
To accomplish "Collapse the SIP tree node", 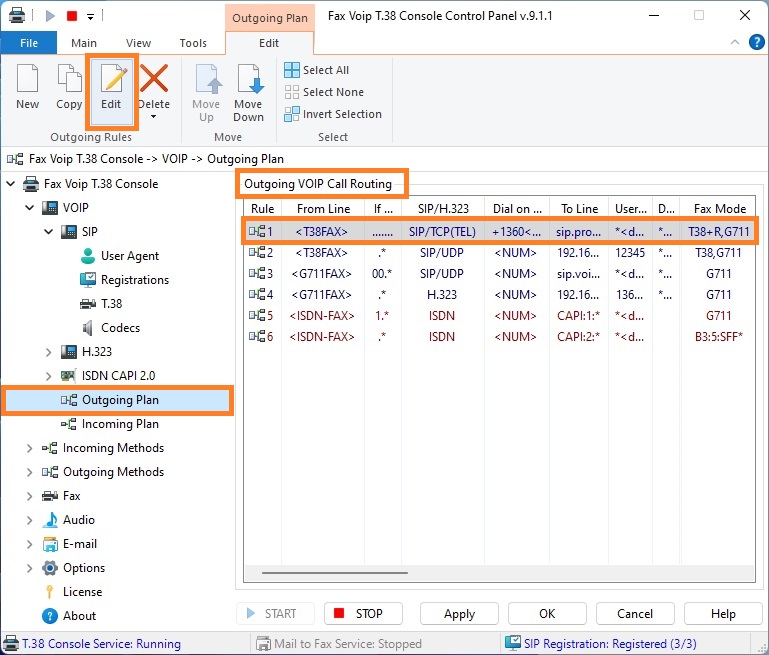I will coord(49,232).
